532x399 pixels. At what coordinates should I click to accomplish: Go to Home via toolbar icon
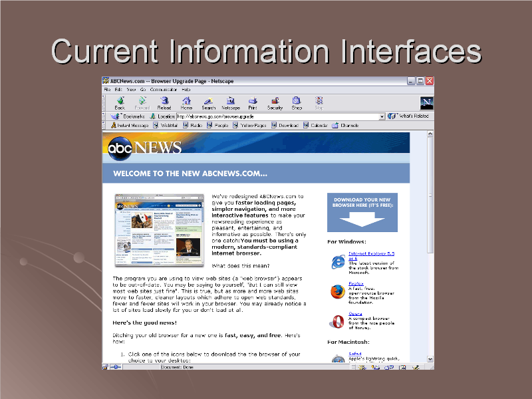(x=186, y=103)
